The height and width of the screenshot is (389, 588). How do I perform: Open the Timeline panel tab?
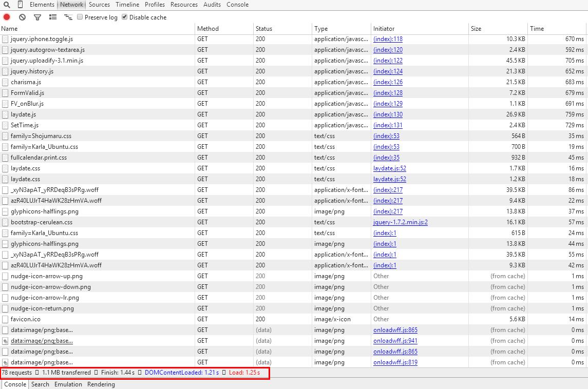(127, 5)
